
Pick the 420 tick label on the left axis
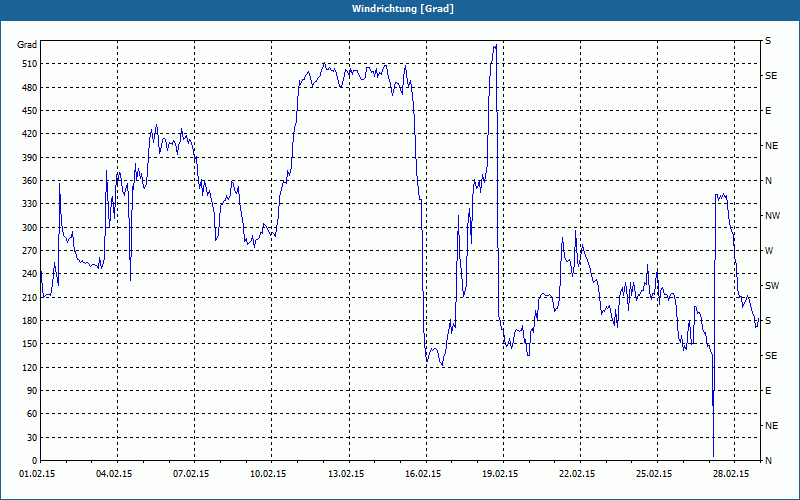[30, 134]
